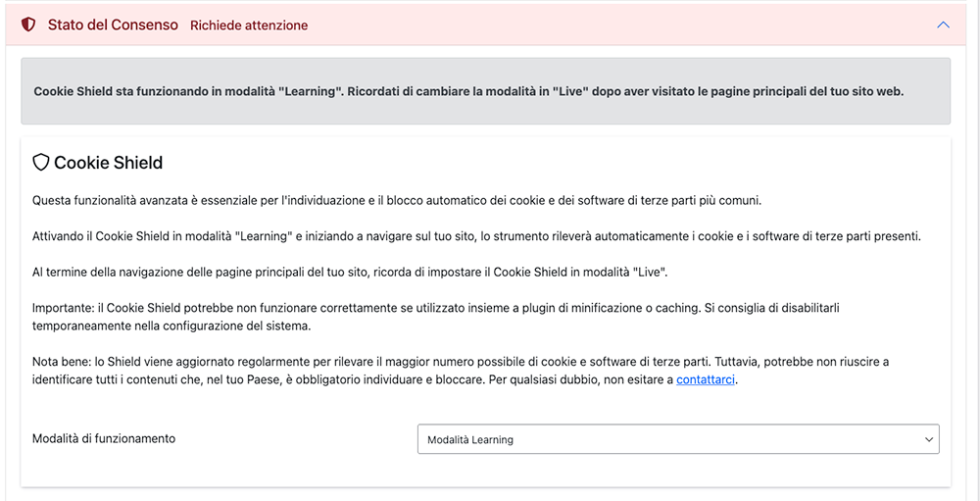Click the paragraph starting with Attivando il Cookie Shield
980x501 pixels.
475,236
